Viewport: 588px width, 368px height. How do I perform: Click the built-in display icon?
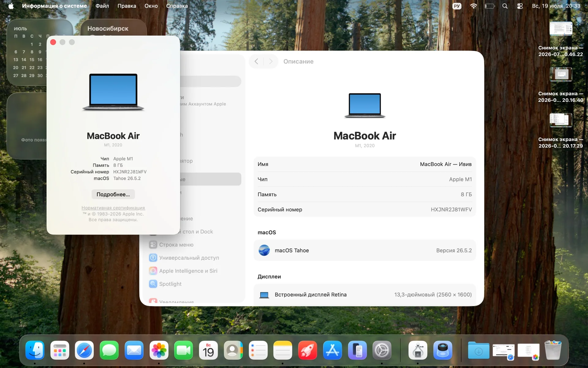[x=264, y=295]
